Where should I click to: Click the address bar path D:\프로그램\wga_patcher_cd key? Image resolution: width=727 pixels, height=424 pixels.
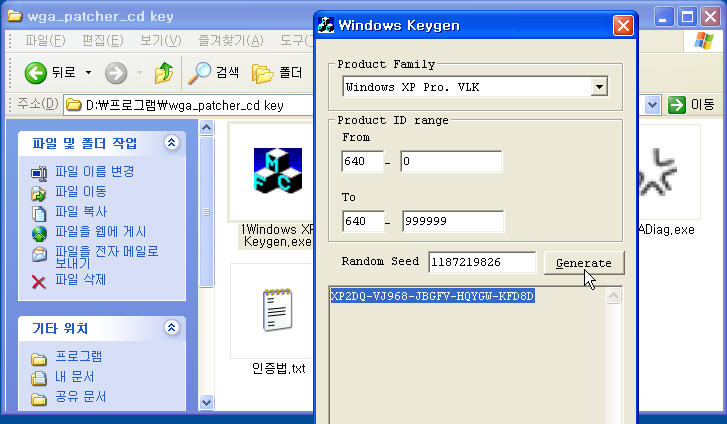coord(185,105)
